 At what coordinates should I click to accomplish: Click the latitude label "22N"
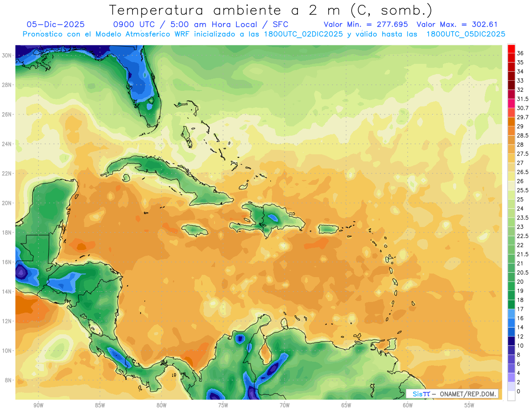pos(8,173)
